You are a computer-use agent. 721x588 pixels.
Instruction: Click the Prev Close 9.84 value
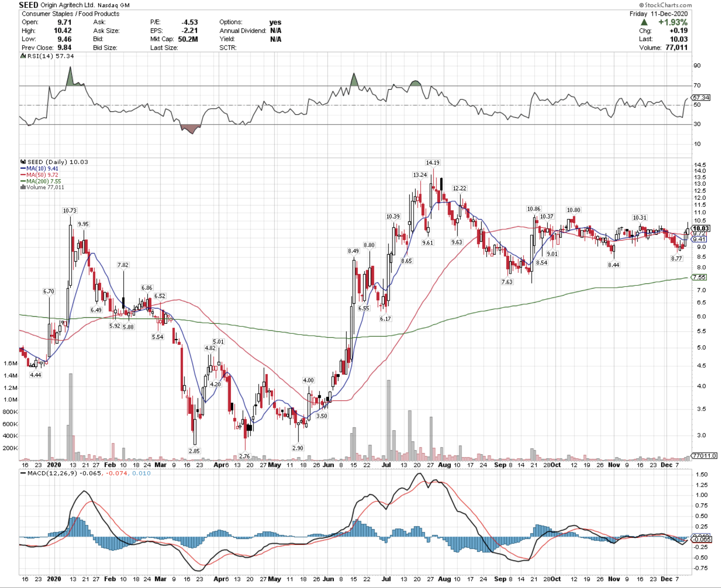(64, 48)
